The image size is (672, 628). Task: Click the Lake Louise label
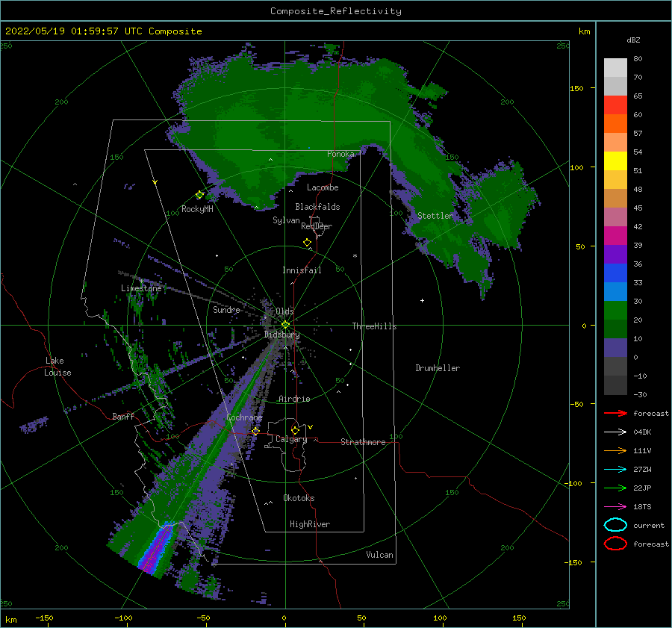coord(57,367)
